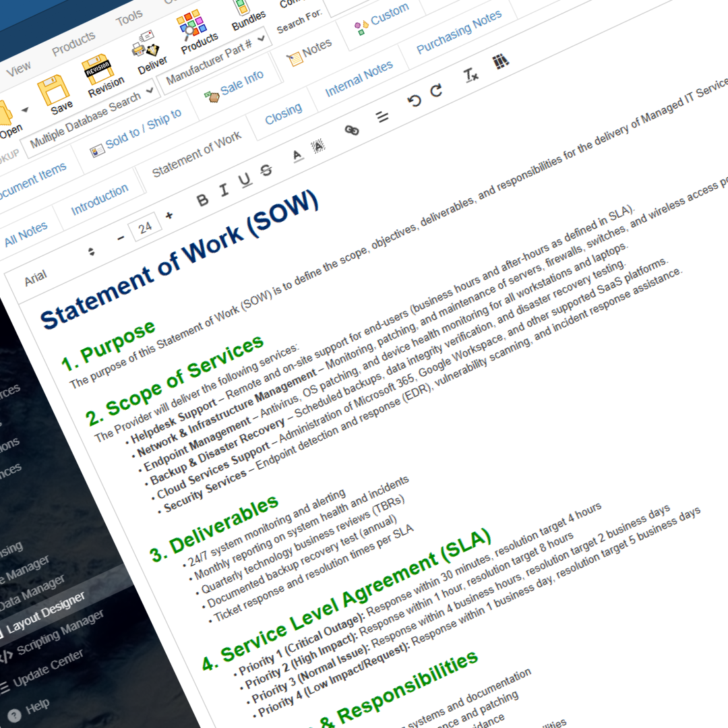Open Help in the sidebar
Viewport: 728px width, 728px height.
[x=37, y=706]
